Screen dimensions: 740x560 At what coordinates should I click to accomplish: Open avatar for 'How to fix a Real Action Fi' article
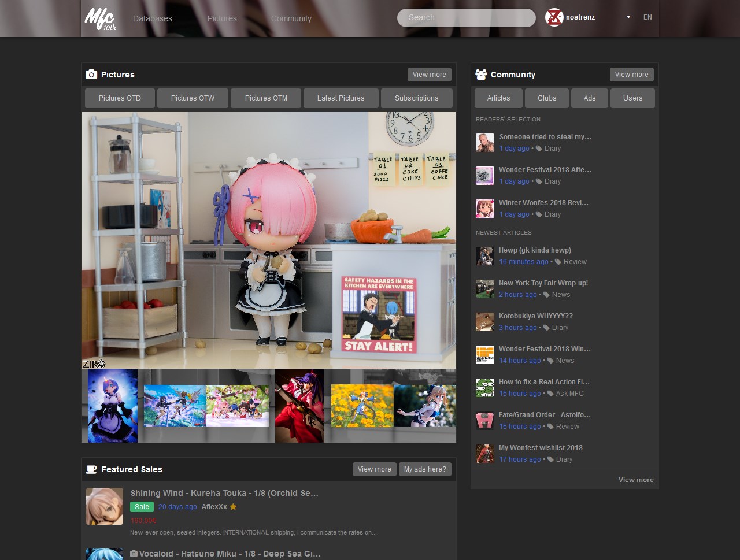coord(485,388)
